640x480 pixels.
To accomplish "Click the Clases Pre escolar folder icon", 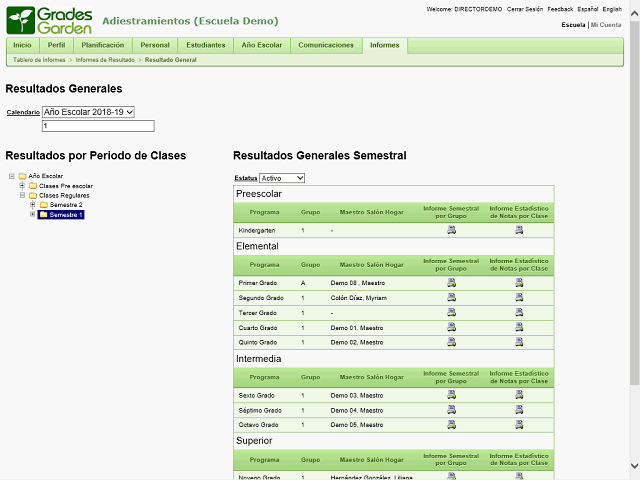I will tap(33, 186).
